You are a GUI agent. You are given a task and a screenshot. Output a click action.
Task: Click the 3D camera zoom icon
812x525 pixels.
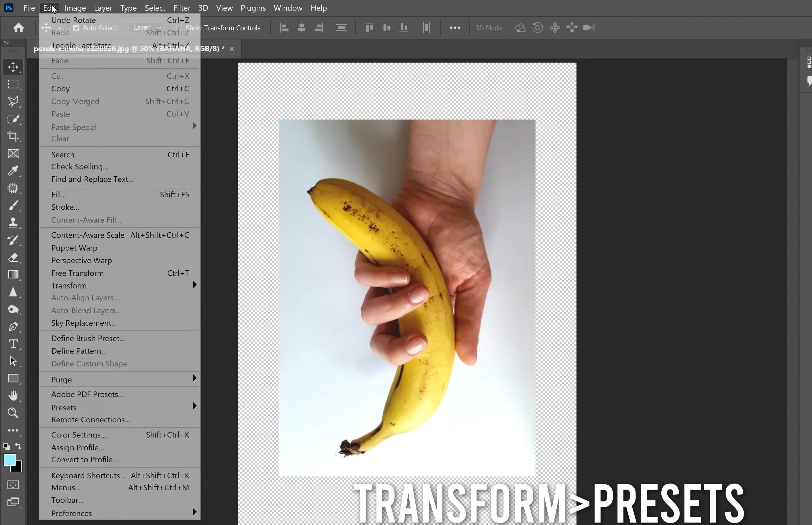coord(589,27)
